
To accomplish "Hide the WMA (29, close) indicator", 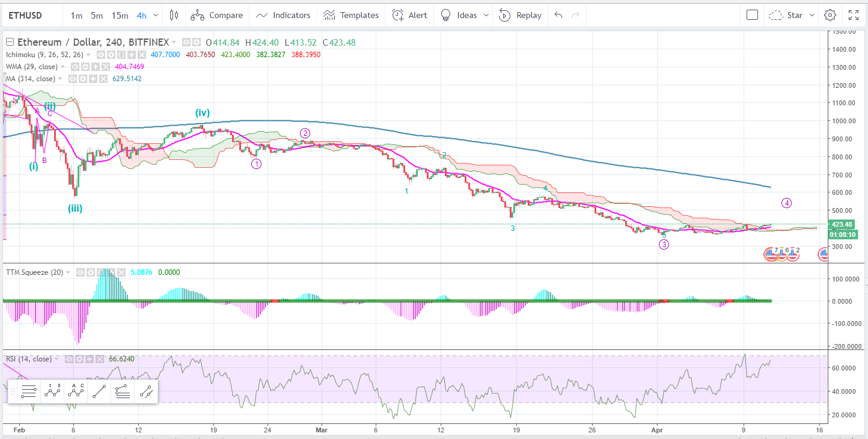I will coord(75,67).
